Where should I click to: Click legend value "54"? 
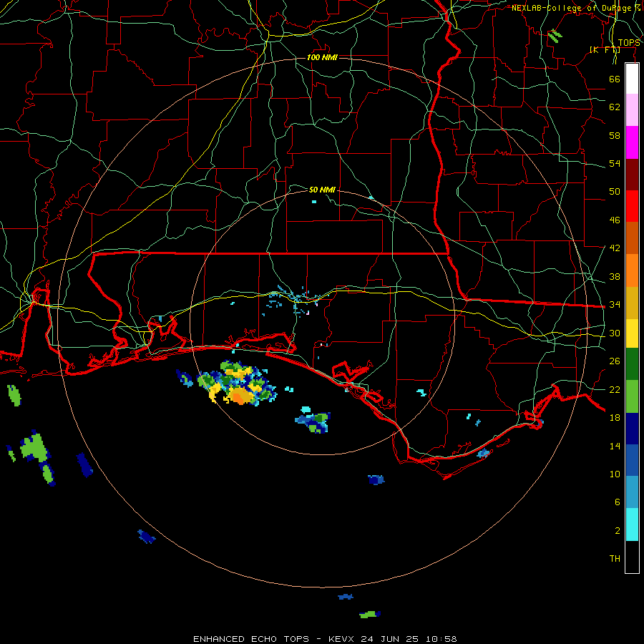coord(615,163)
